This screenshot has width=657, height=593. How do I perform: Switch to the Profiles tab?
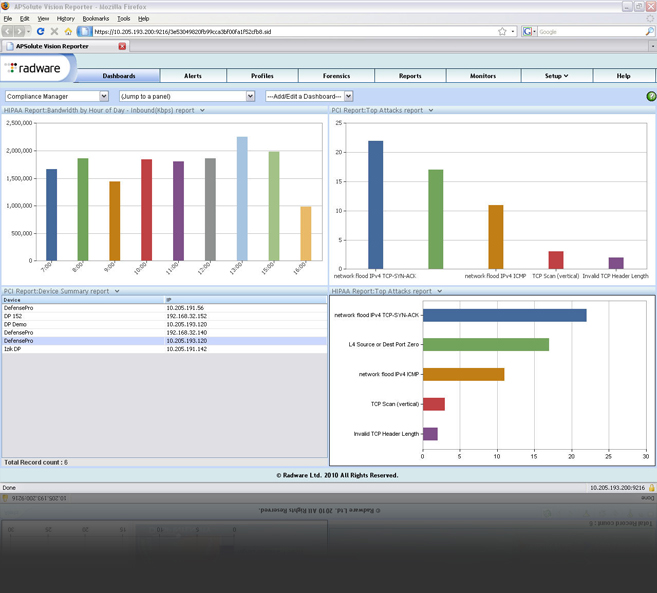click(262, 76)
